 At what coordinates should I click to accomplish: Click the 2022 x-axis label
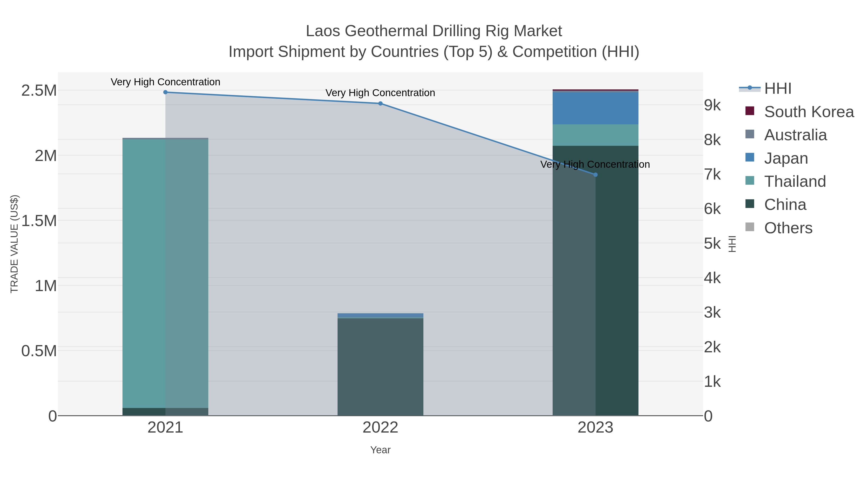380,428
